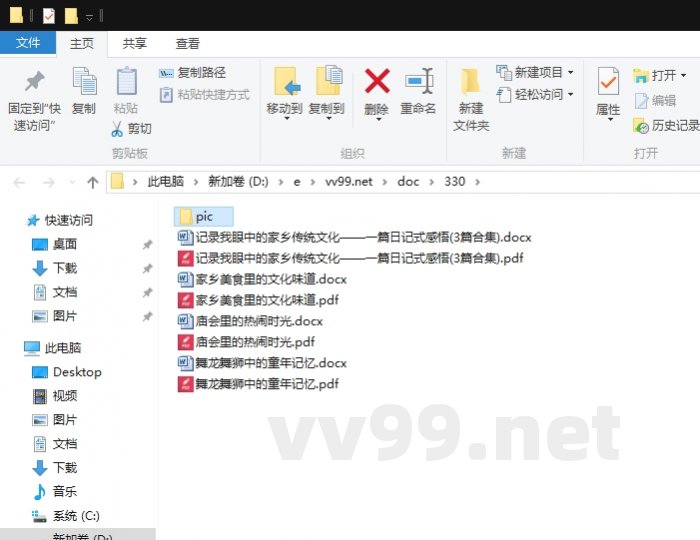
Task: Open 下载 under This PC
Action: pos(55,468)
